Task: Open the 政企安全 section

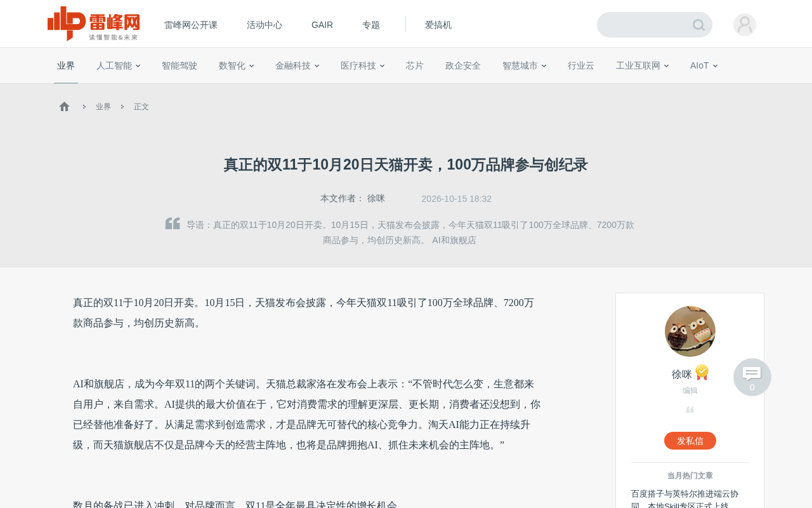Action: click(x=463, y=65)
